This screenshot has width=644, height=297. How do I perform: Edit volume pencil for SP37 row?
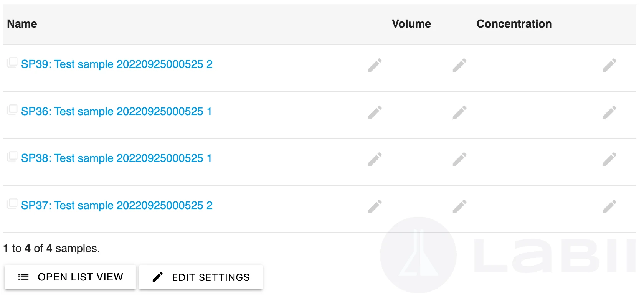[x=459, y=206]
